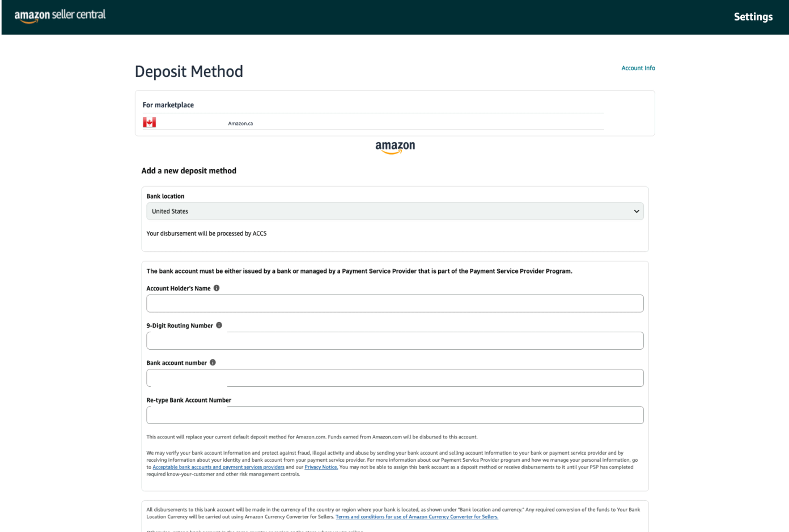The height and width of the screenshot is (532, 789).
Task: Open Amazon Currency Converter terms and conditions link
Action: coord(417,517)
